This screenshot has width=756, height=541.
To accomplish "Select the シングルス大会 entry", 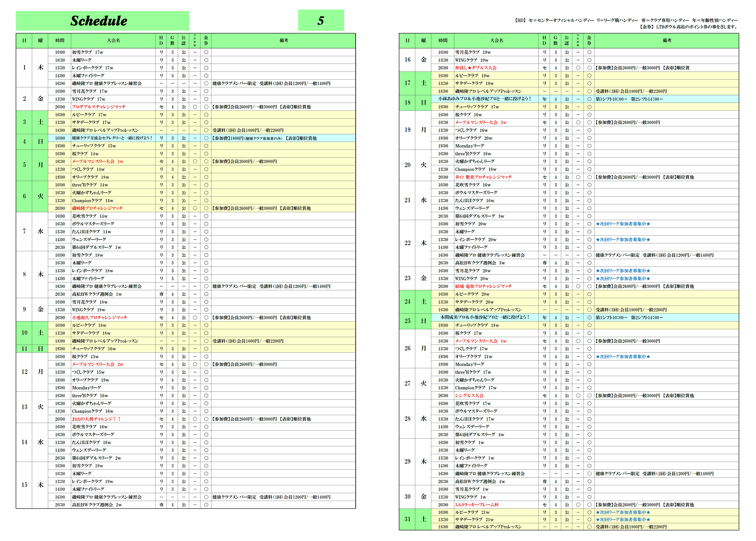I will 469,396.
